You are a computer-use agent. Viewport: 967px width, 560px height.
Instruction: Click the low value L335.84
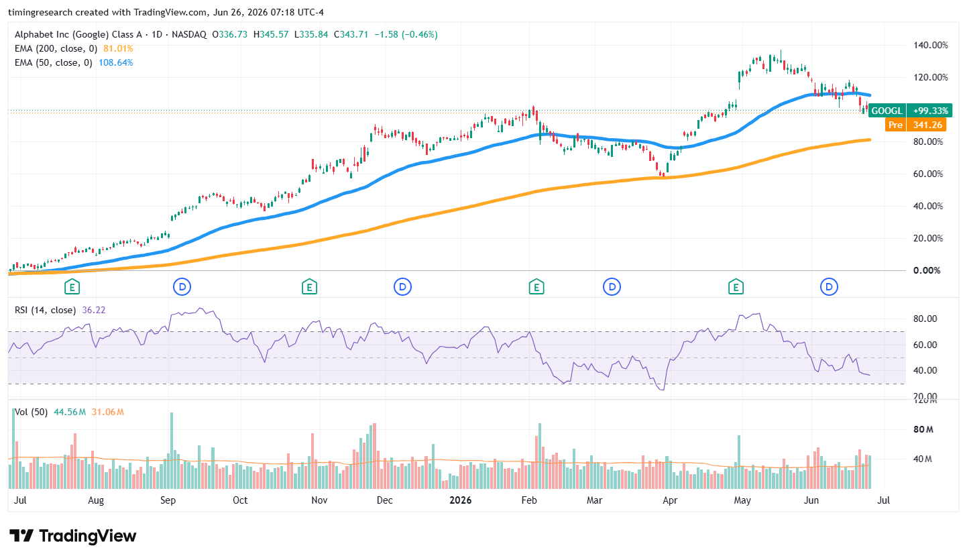click(x=311, y=34)
